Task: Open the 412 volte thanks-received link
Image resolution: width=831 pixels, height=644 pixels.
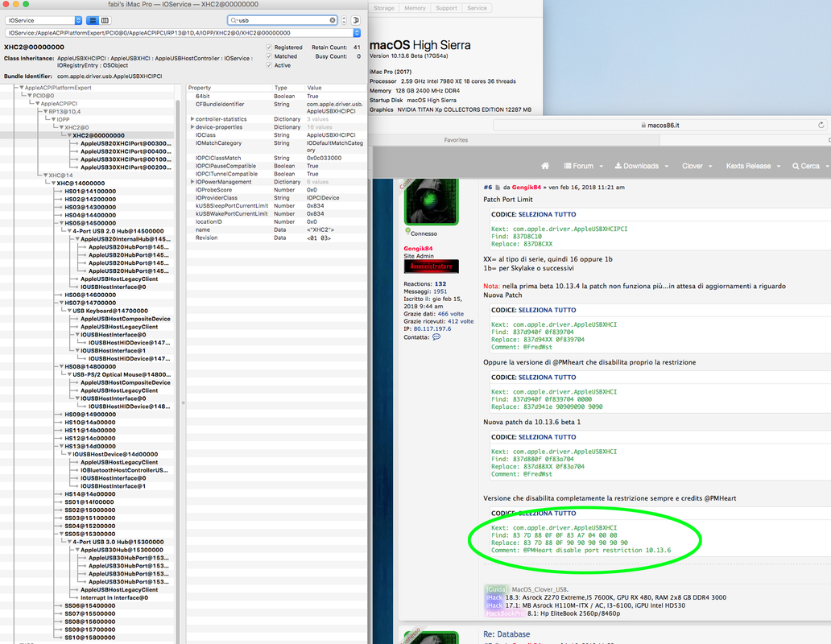Action: pyautogui.click(x=461, y=321)
